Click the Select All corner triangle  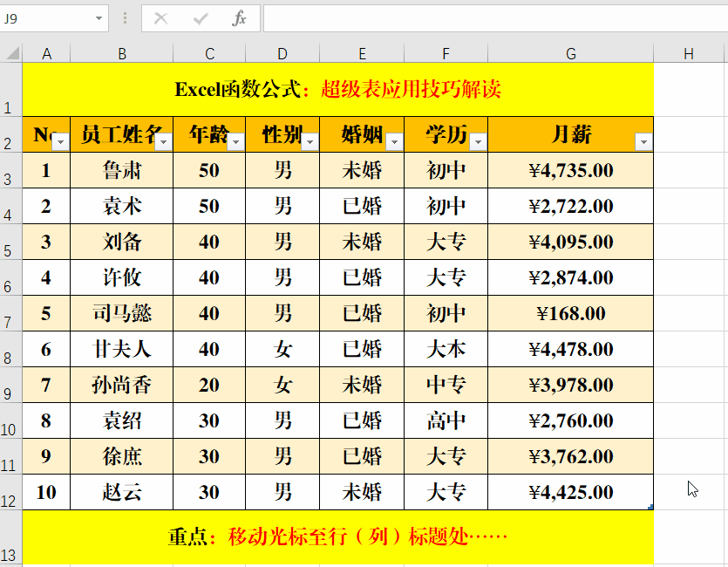pos(12,53)
